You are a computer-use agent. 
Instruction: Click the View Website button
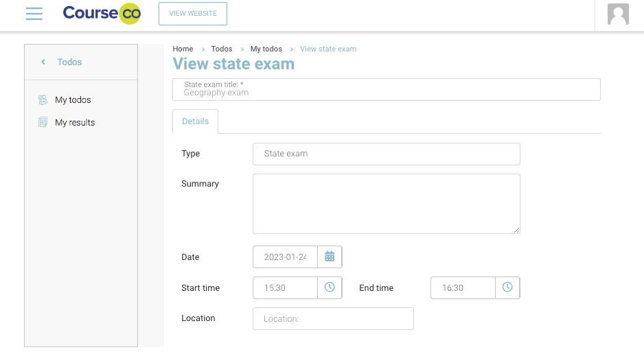point(193,14)
